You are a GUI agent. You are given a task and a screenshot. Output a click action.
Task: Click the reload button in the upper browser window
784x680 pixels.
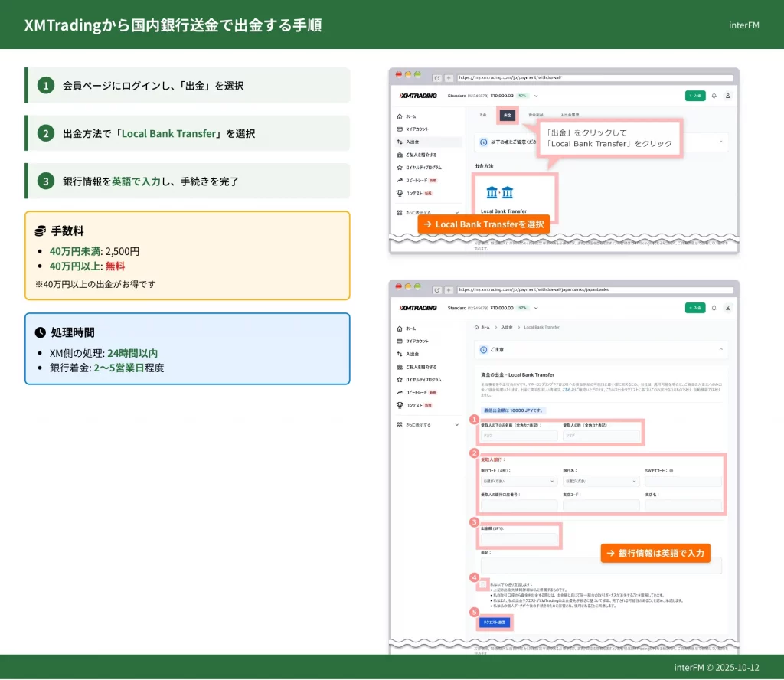tap(437, 77)
